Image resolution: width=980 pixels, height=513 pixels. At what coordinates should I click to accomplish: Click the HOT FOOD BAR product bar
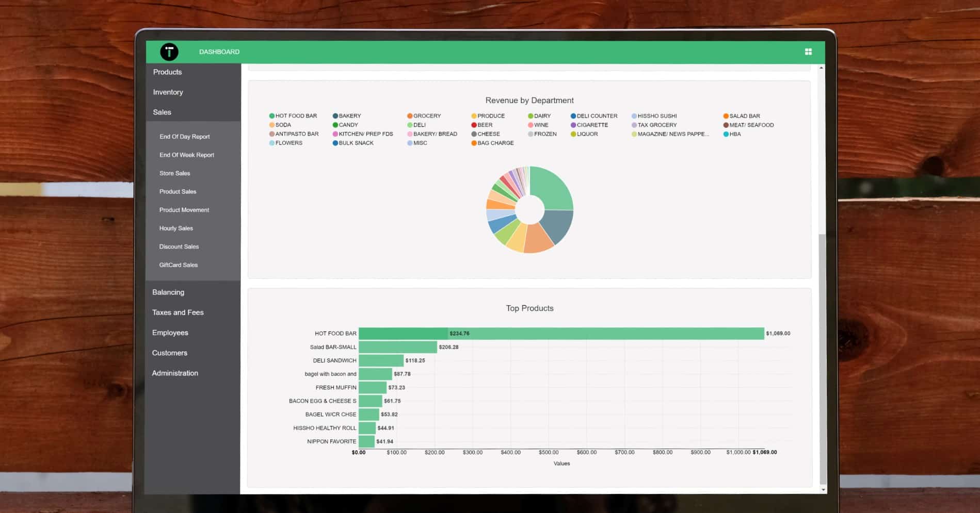(561, 334)
